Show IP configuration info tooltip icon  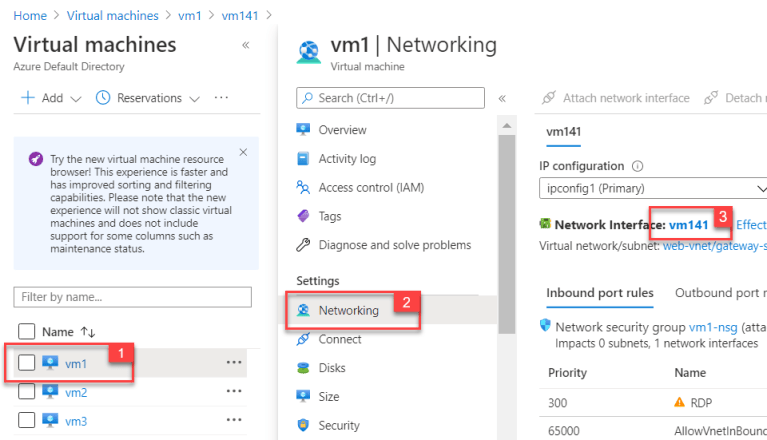[x=637, y=166]
